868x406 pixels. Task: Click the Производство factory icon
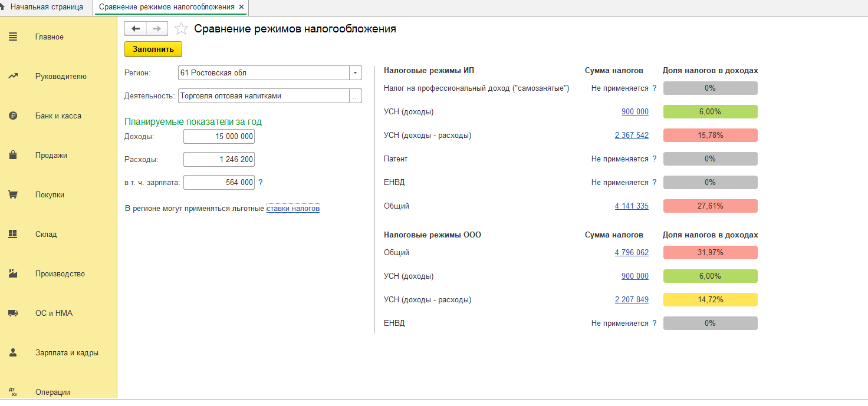tap(12, 274)
